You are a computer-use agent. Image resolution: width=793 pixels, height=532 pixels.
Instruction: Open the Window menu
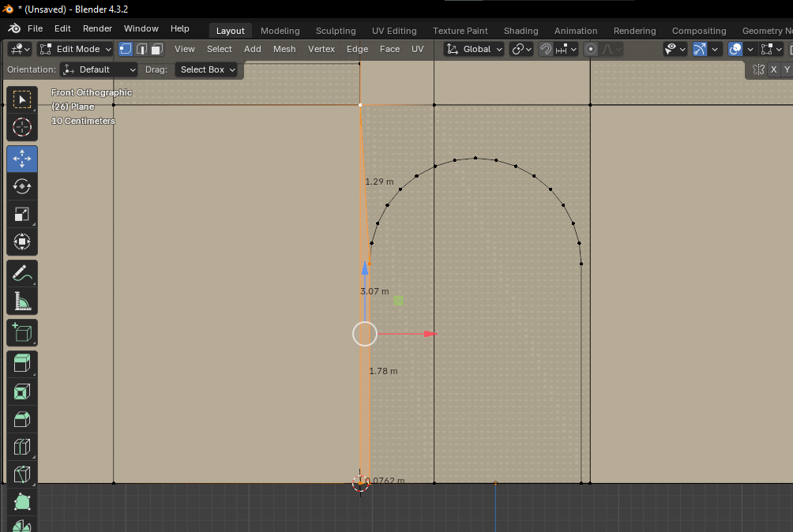141,28
